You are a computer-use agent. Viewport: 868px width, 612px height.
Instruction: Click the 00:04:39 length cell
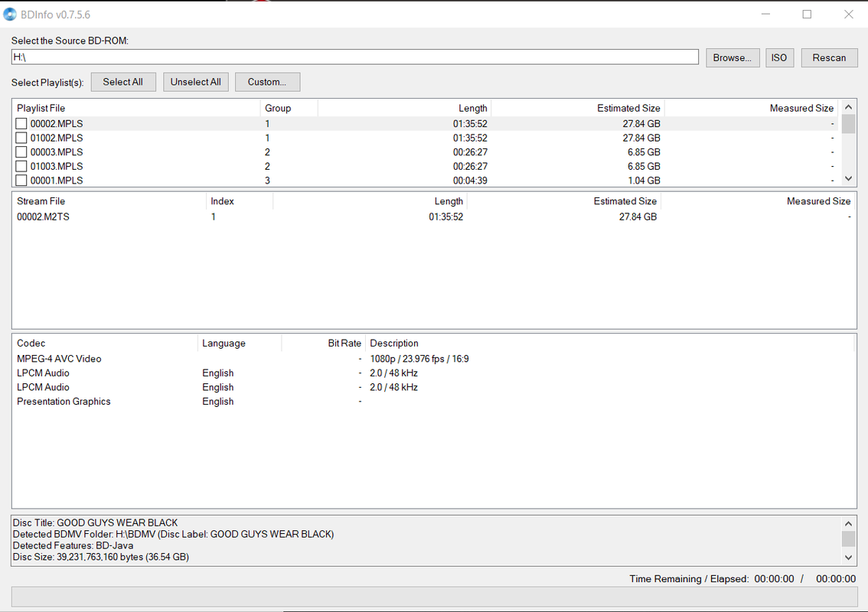tap(470, 181)
